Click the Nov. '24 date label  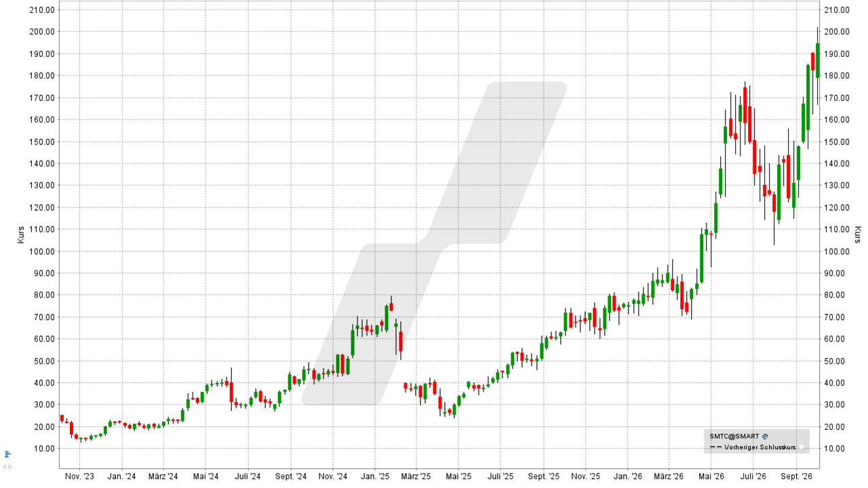point(332,476)
